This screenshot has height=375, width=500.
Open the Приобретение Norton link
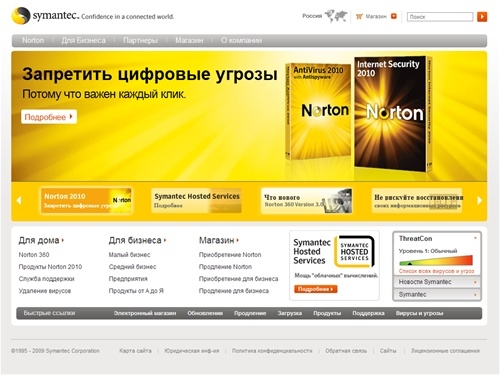(x=230, y=255)
